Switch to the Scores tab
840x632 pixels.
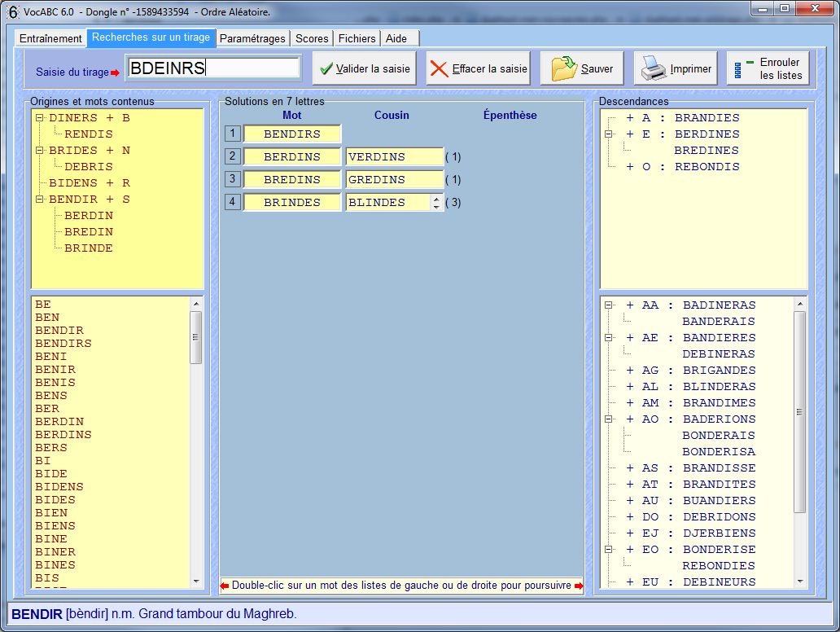pos(312,38)
